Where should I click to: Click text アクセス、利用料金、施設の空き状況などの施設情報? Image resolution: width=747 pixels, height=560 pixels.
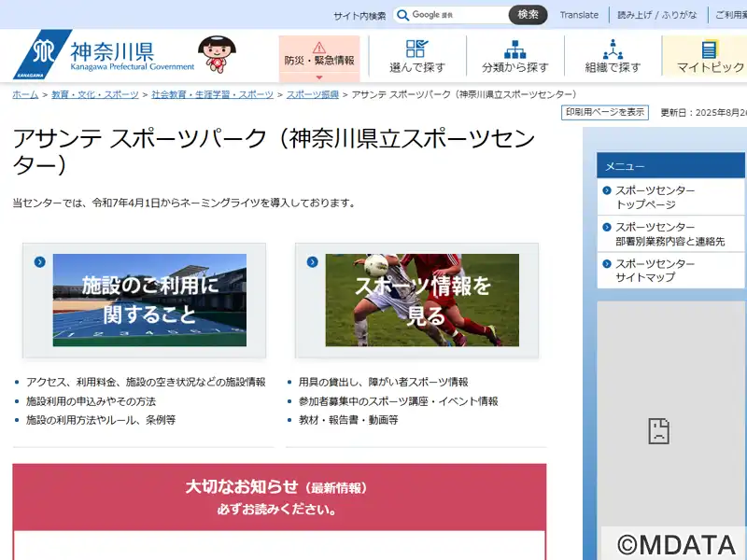coord(146,382)
